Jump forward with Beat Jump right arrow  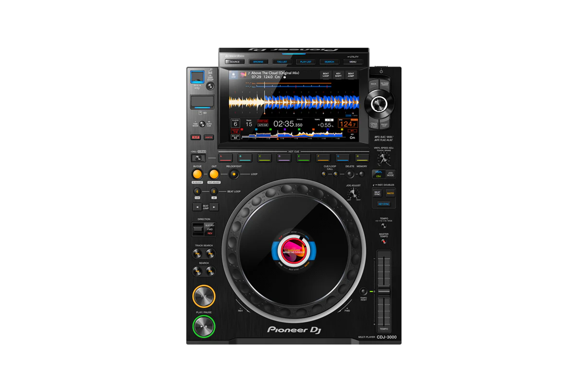[214, 207]
